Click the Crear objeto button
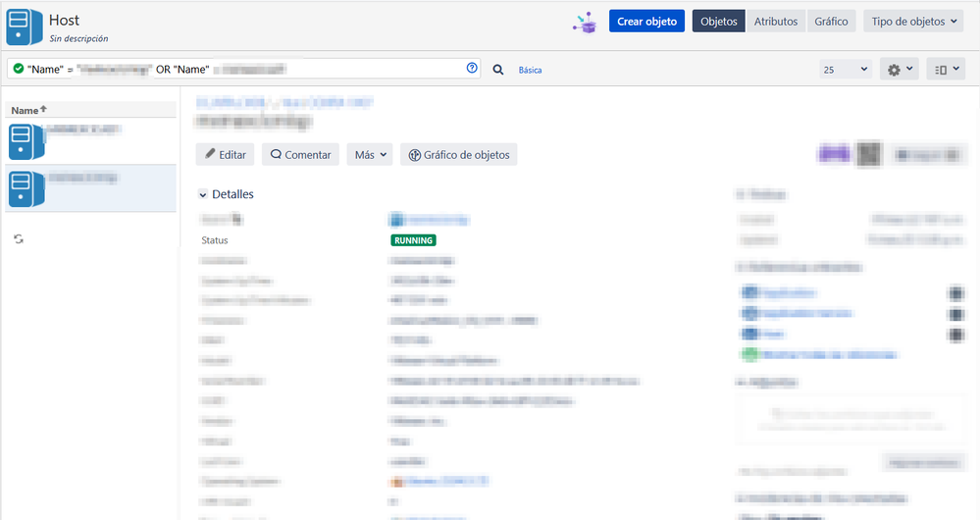Viewport: 980px width, 520px height. click(x=646, y=22)
